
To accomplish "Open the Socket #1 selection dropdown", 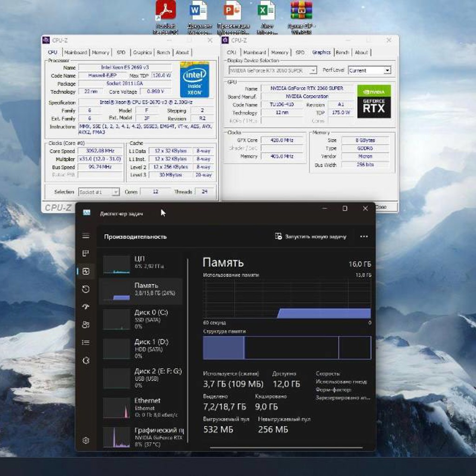I will pyautogui.click(x=99, y=192).
